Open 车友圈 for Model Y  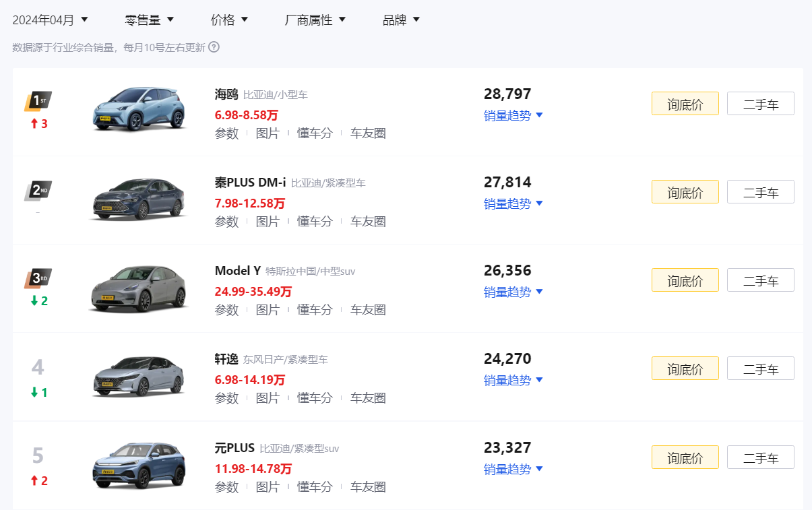[x=368, y=310]
